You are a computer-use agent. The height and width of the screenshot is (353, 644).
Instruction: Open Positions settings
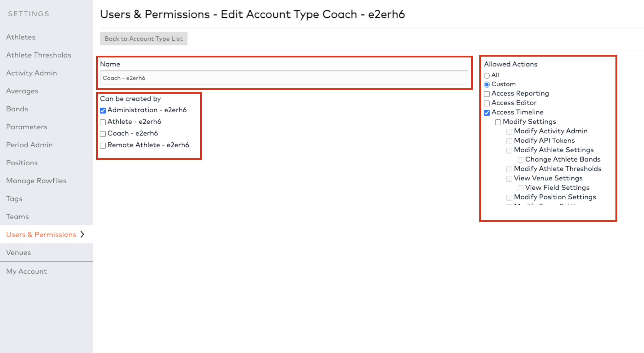[22, 163]
